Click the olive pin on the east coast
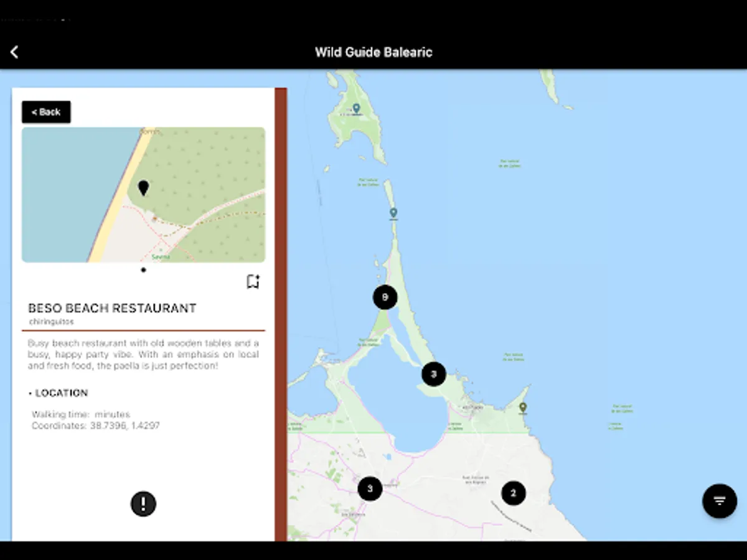 (523, 408)
